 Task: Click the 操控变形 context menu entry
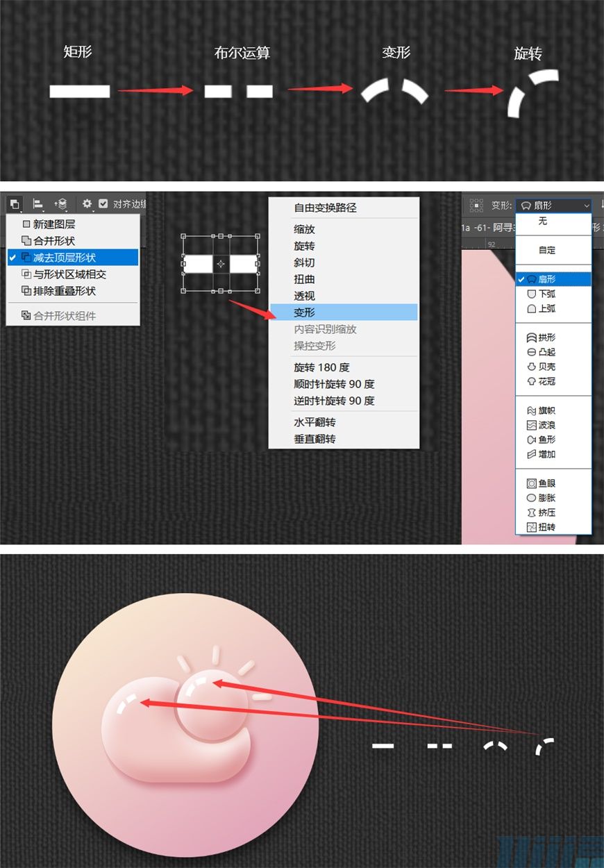point(344,346)
